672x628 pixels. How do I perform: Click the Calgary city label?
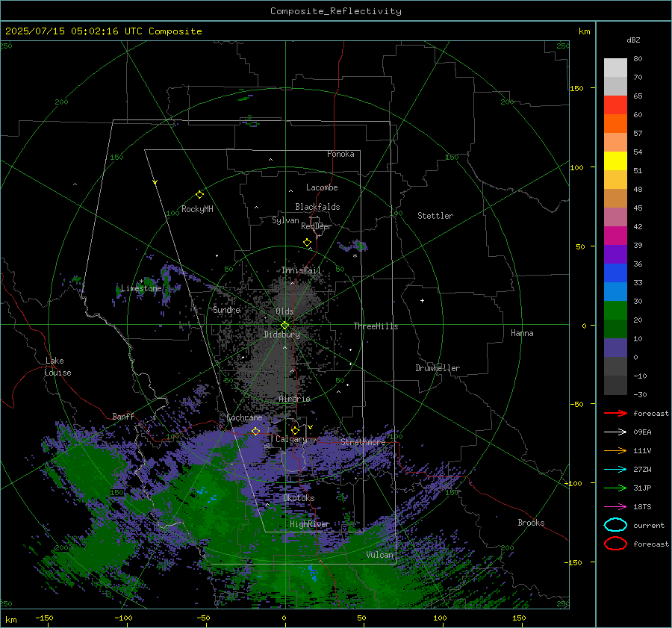click(x=291, y=439)
